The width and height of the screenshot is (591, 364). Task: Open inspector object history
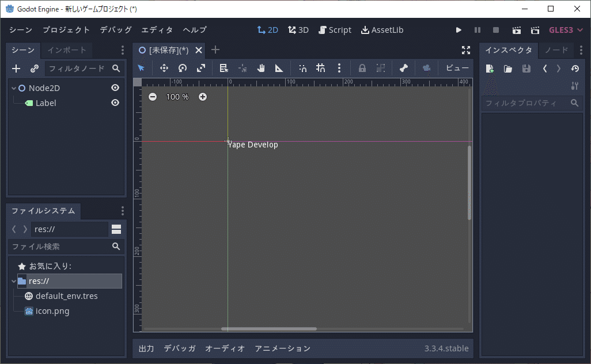(x=575, y=69)
